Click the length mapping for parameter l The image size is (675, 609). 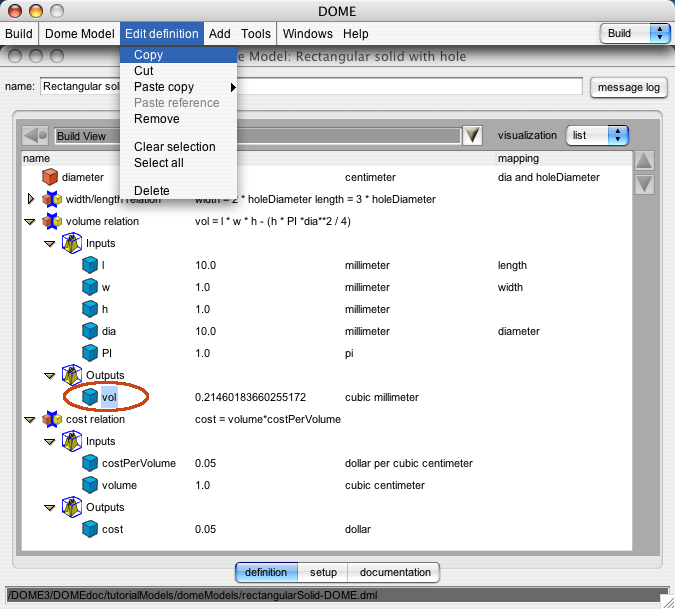pos(512,265)
